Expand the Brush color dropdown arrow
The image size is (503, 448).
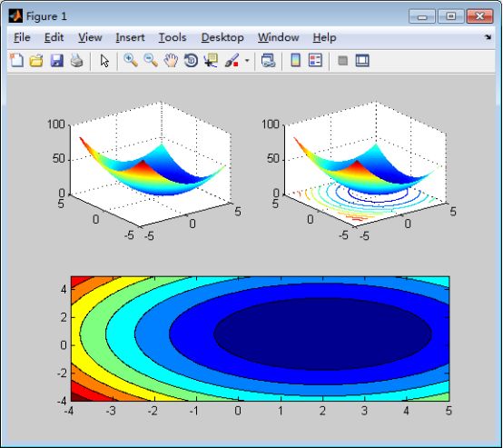point(247,60)
